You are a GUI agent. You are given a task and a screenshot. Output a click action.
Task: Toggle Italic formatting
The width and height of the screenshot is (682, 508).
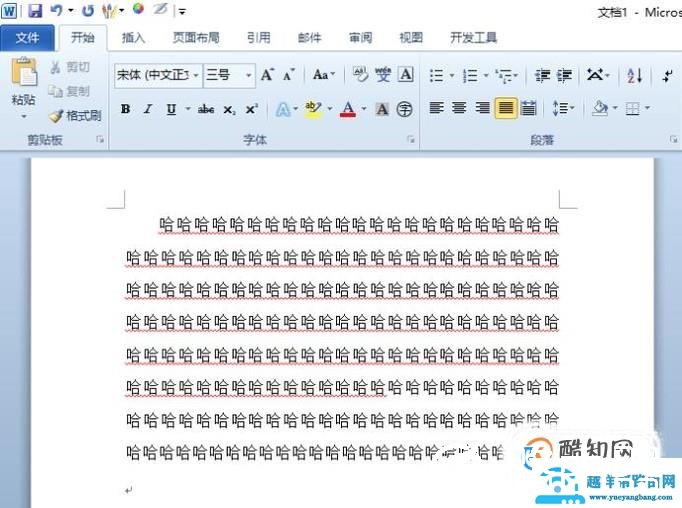(148, 109)
